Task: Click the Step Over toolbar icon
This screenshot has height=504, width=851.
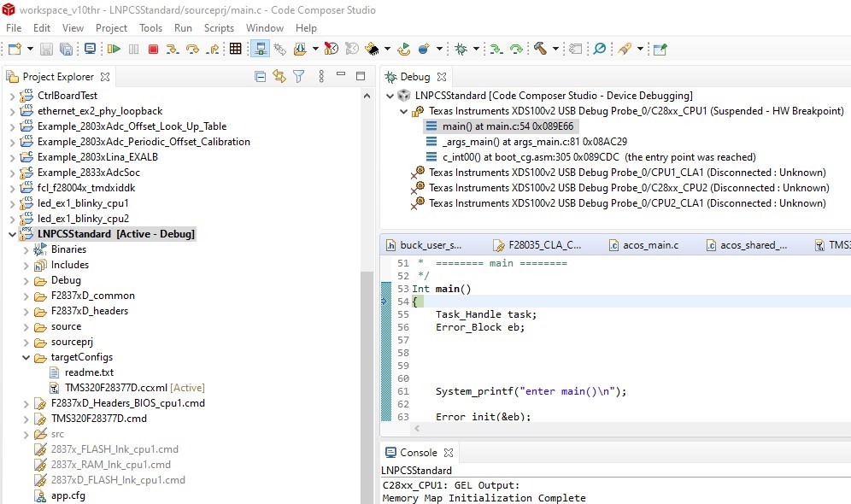Action: pos(192,50)
